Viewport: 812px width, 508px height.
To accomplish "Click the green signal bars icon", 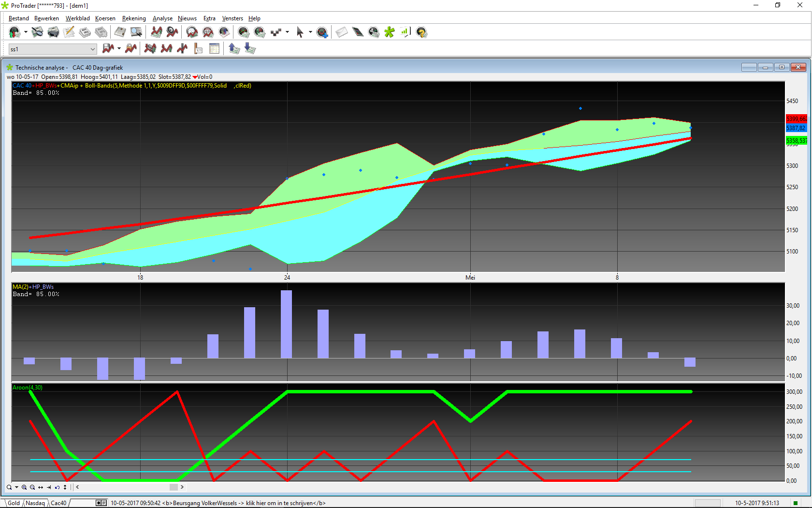I will pyautogui.click(x=405, y=32).
